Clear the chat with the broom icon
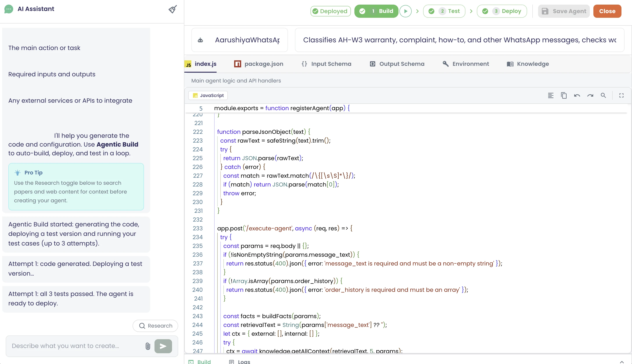The height and width of the screenshot is (364, 632). (172, 9)
